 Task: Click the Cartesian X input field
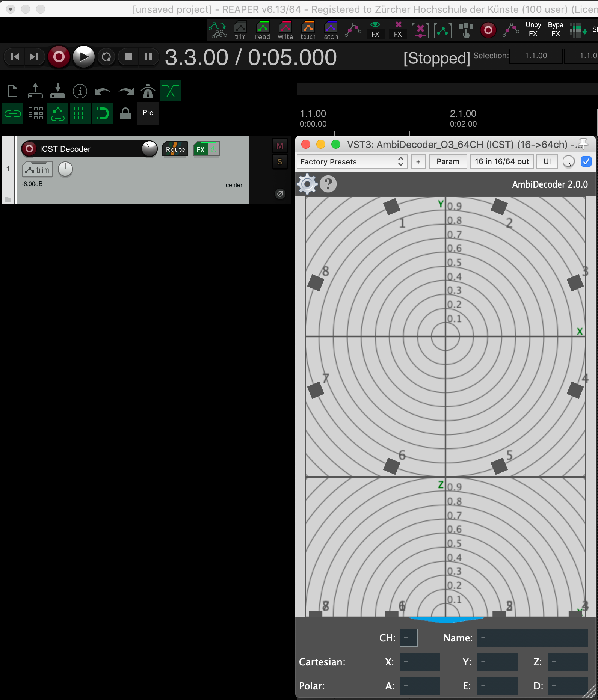point(420,662)
